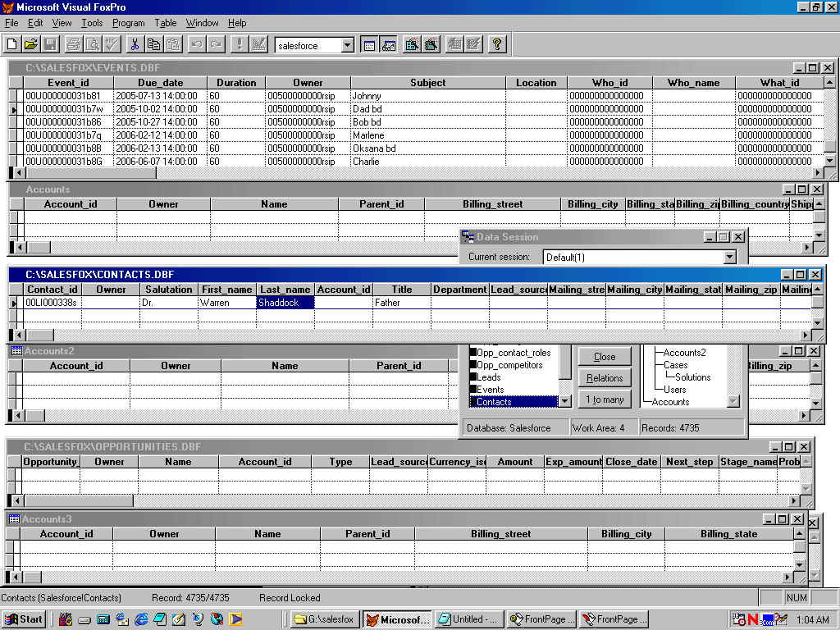The height and width of the screenshot is (630, 840).
Task: Open the Edit menu
Action: click(35, 23)
